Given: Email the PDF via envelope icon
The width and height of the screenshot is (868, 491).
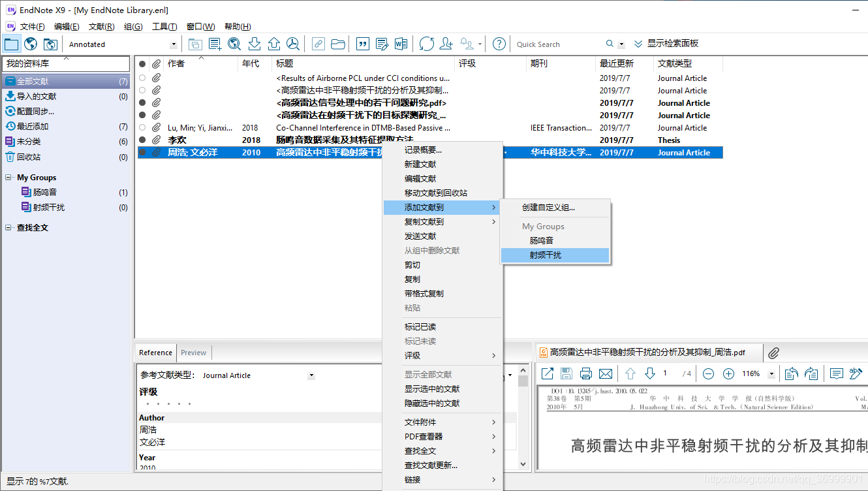Looking at the screenshot, I should pos(606,373).
